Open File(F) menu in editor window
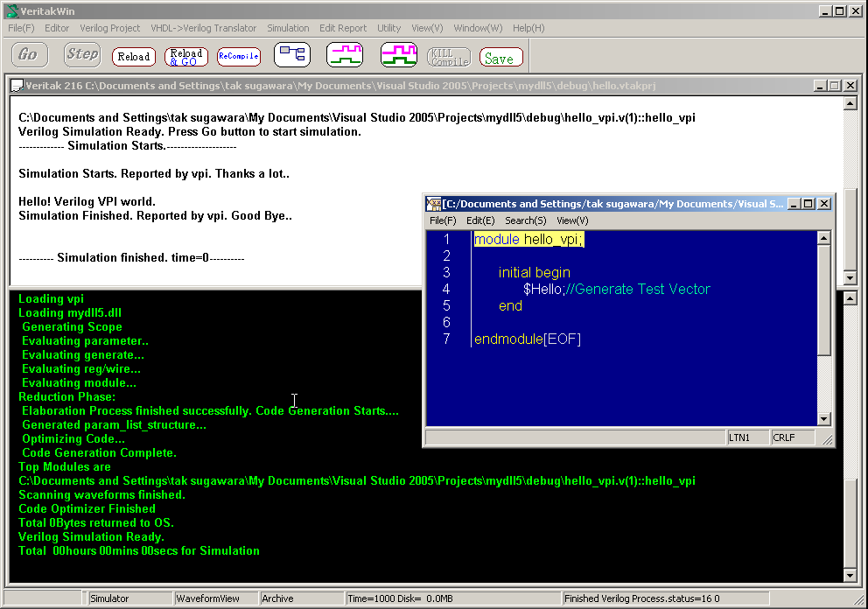This screenshot has width=868, height=609. [443, 220]
